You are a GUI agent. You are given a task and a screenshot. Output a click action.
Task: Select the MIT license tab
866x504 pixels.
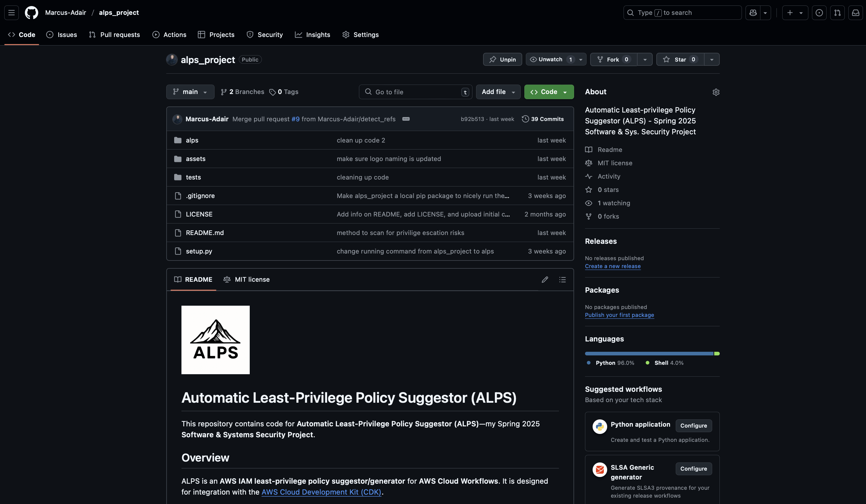(x=247, y=280)
